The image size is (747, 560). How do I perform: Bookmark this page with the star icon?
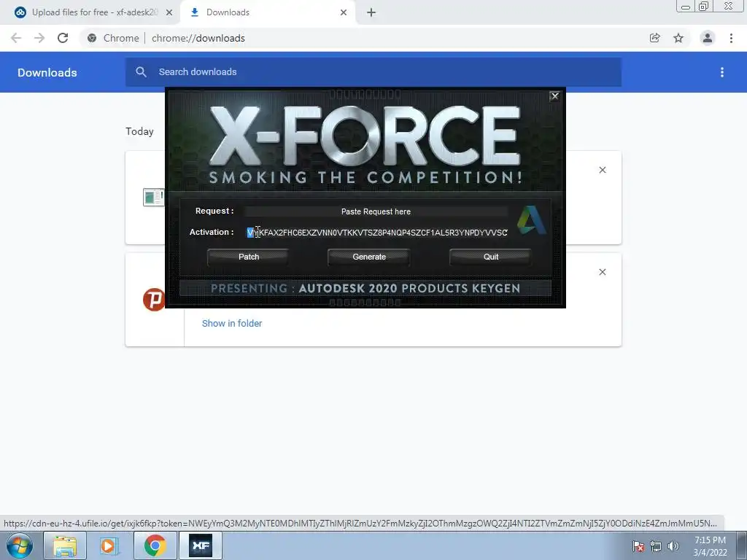(678, 38)
